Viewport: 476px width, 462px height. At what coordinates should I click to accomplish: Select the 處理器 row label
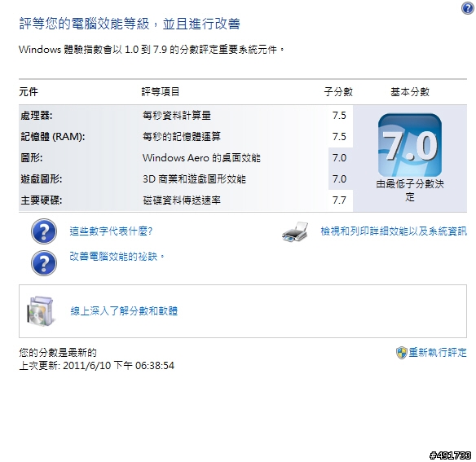[x=37, y=116]
